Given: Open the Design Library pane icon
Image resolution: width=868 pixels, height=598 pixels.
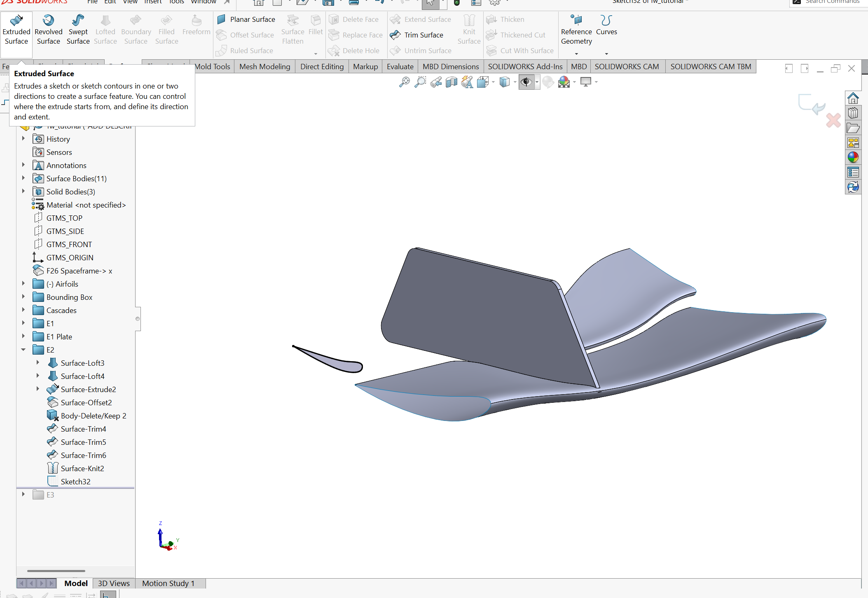Looking at the screenshot, I should tap(853, 113).
